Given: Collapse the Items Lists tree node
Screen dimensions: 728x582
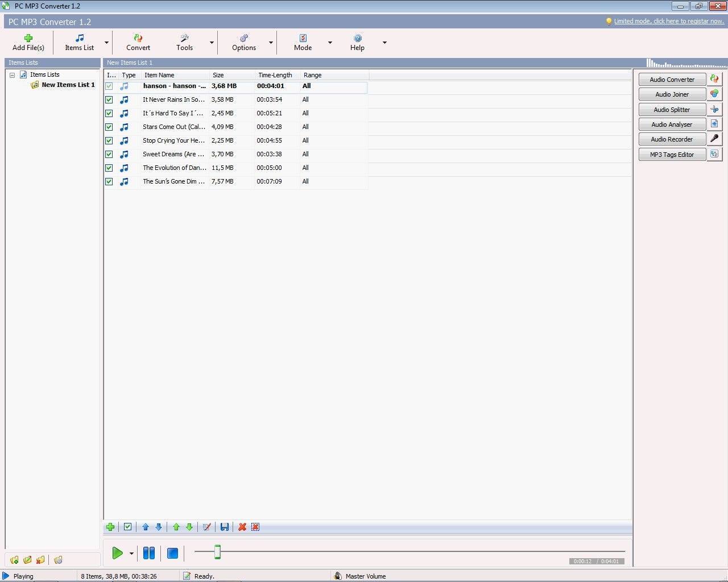Looking at the screenshot, I should [12, 75].
